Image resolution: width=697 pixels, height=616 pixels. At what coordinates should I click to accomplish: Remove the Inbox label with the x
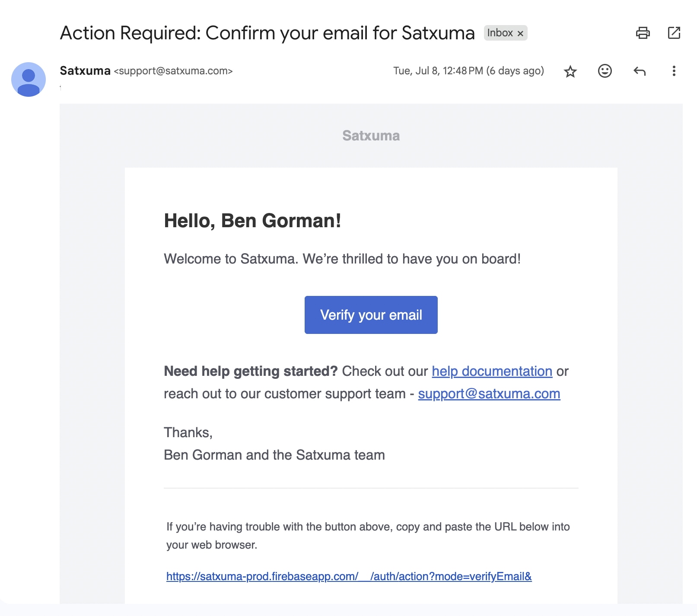[521, 33]
